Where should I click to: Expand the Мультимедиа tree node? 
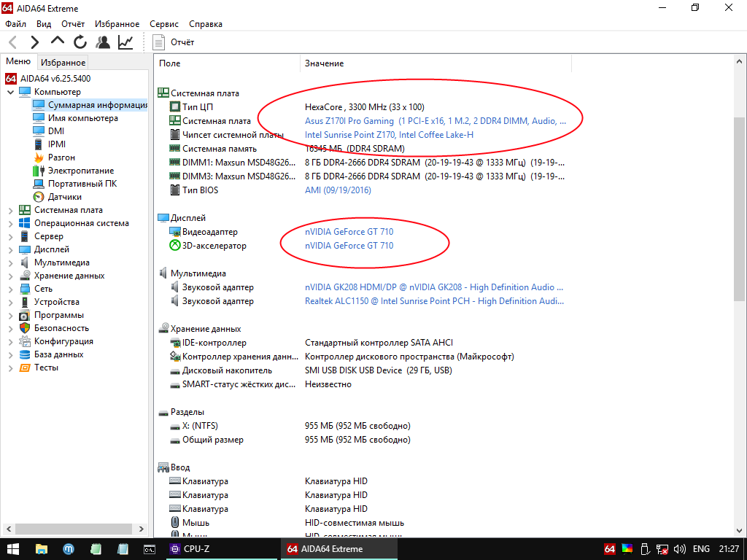10,262
